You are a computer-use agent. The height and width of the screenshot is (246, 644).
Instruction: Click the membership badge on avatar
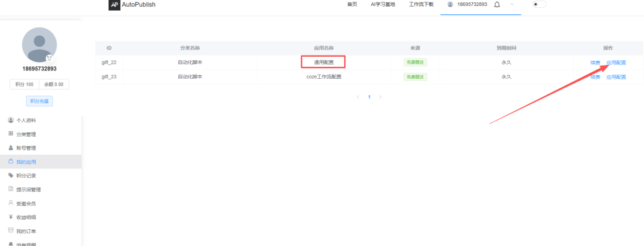tap(49, 58)
